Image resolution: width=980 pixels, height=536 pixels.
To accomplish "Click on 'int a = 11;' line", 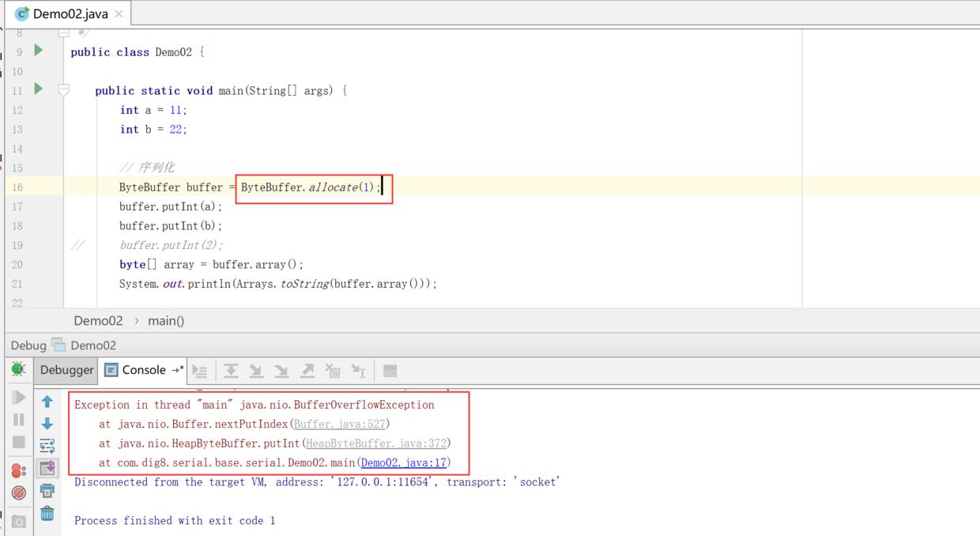I will pos(153,110).
